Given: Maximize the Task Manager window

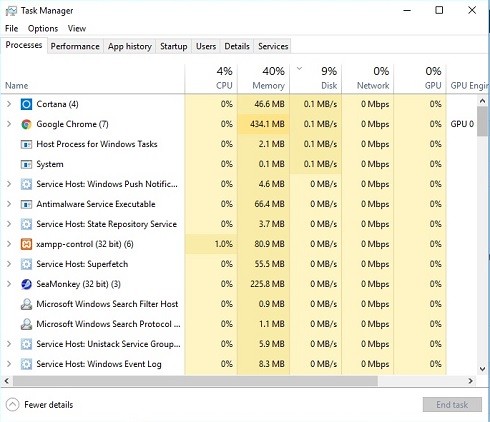Looking at the screenshot, I should pos(439,10).
